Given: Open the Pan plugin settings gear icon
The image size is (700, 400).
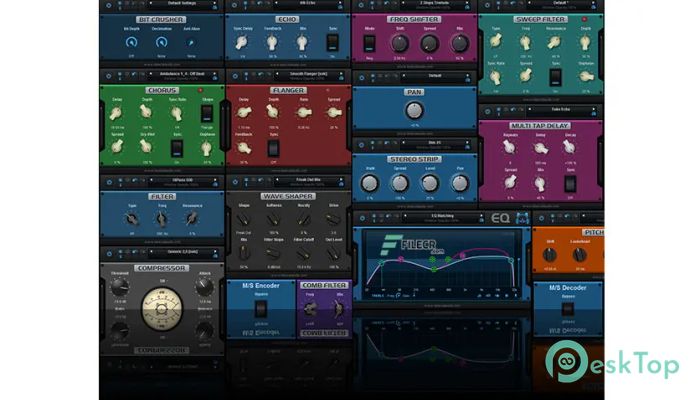Looking at the screenshot, I should (x=362, y=77).
